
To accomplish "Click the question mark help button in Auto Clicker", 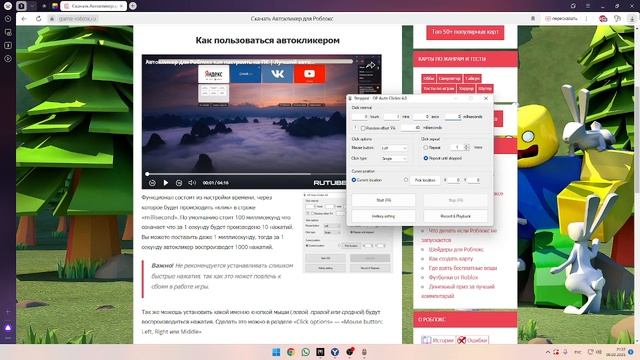I will (x=355, y=128).
